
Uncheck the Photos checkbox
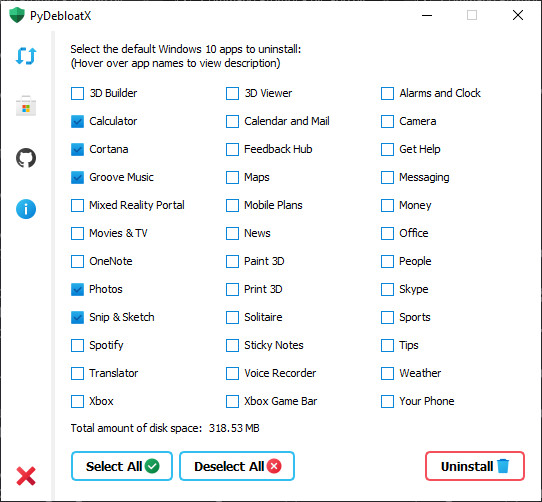tap(77, 289)
